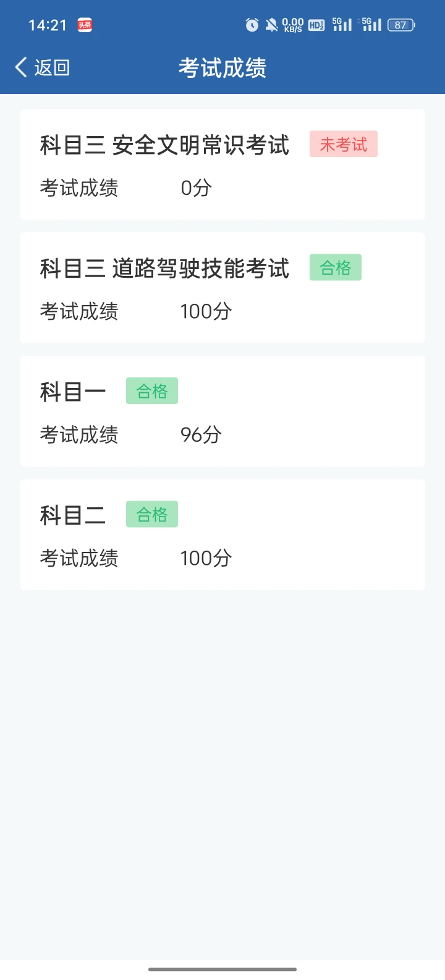Tap the muted notification bell icon
Viewport: 445px width, 980px height.
tap(271, 25)
